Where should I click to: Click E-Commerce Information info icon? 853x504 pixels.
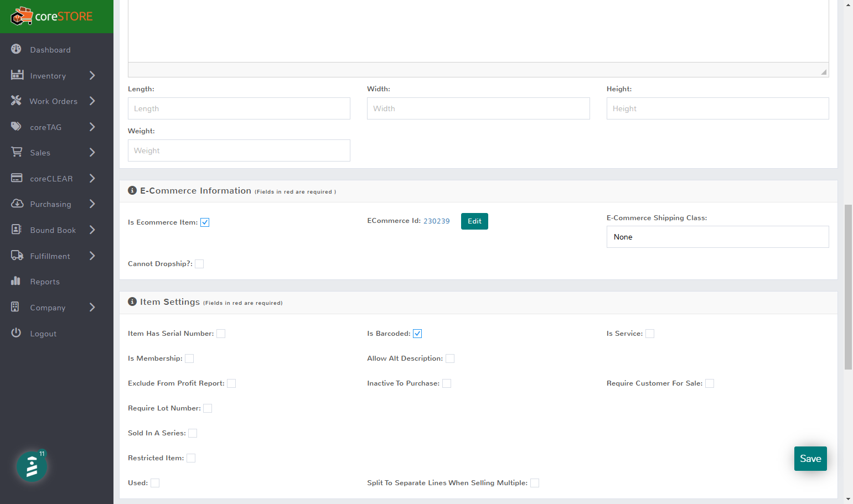click(132, 190)
